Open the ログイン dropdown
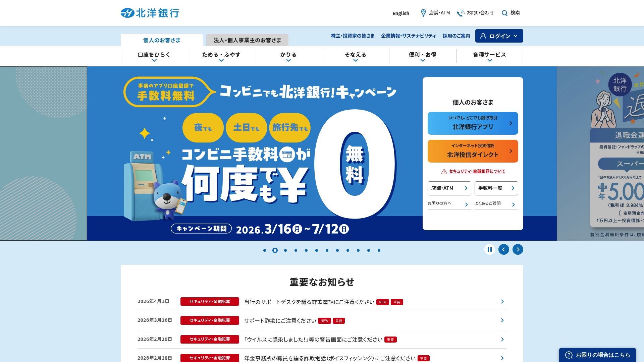 click(x=499, y=36)
